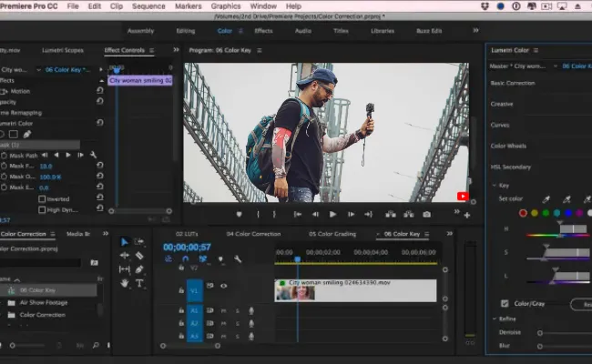Select the Ripple Edit tool

pos(124,256)
